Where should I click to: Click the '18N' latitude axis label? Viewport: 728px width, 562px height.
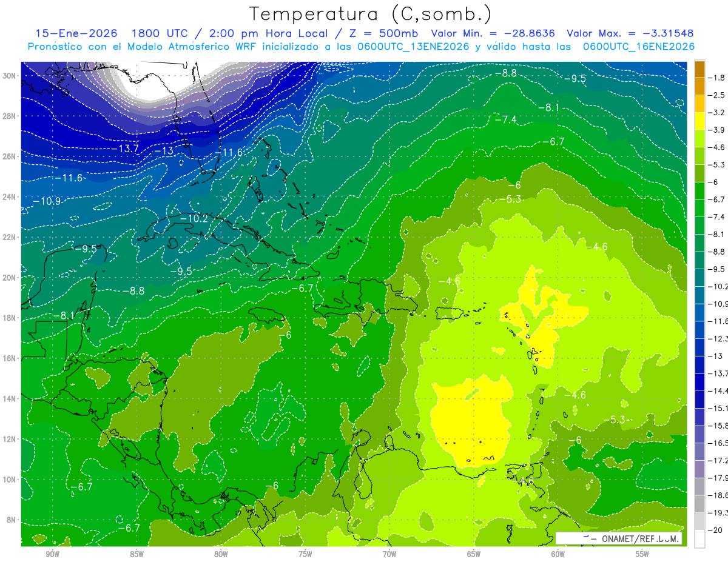point(10,318)
